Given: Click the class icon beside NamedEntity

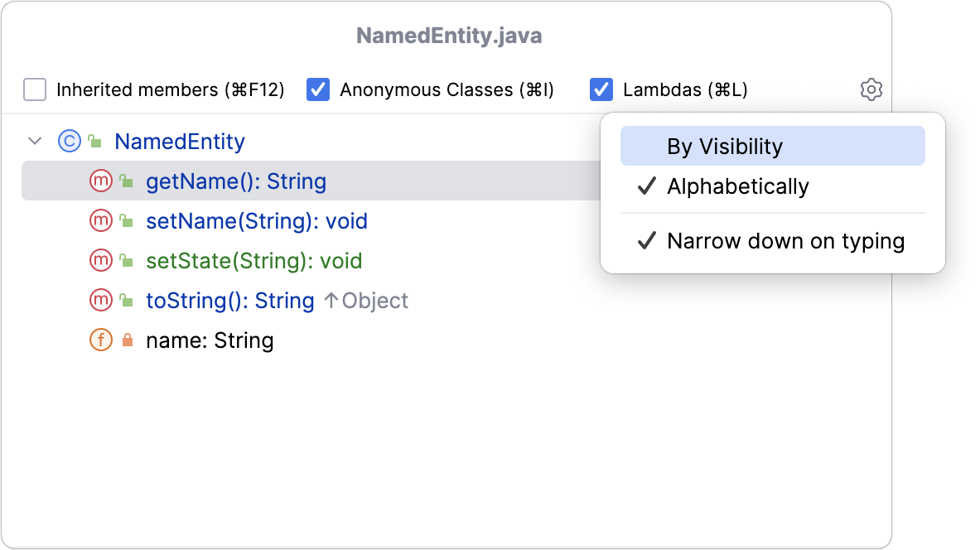Looking at the screenshot, I should (x=69, y=142).
